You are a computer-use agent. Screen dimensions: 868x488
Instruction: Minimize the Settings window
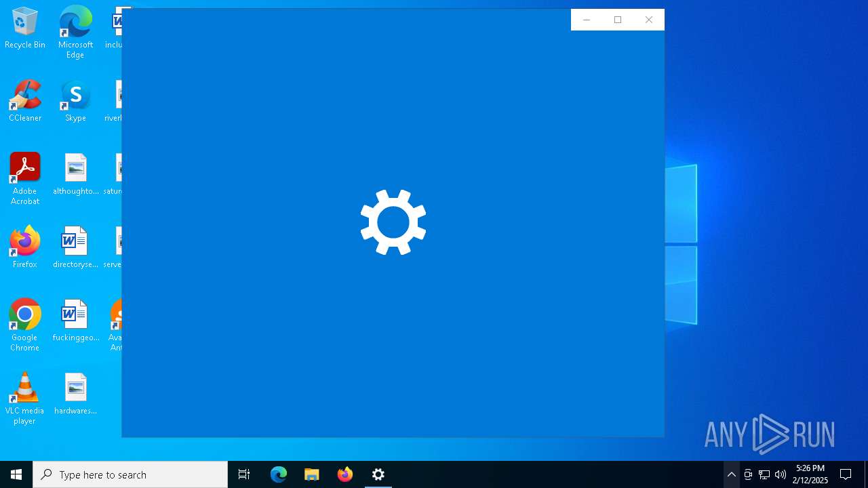(x=587, y=20)
